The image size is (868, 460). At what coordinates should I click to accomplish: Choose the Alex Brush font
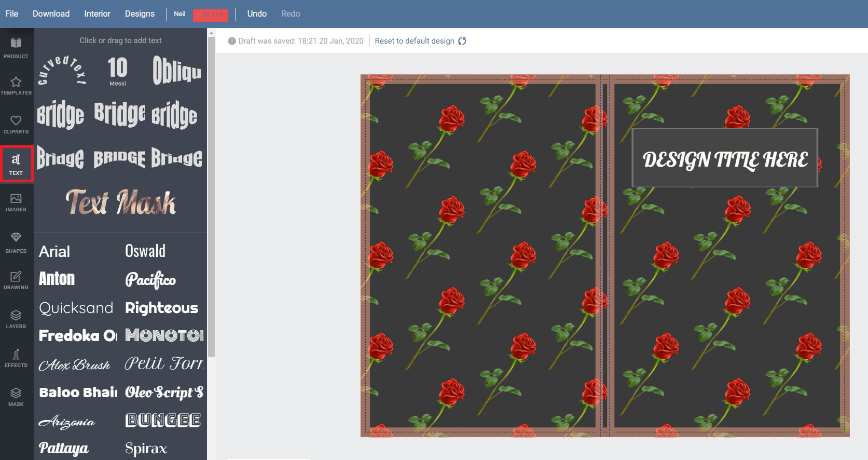[75, 365]
